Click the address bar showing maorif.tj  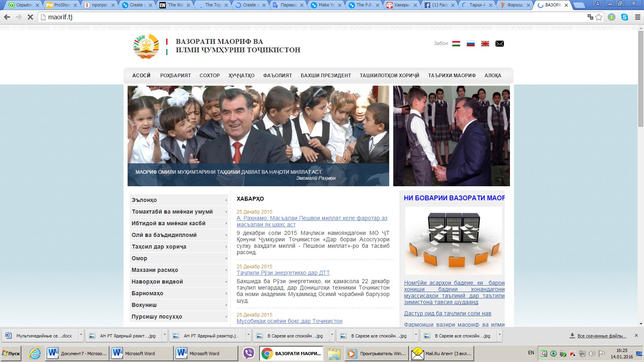[282, 17]
